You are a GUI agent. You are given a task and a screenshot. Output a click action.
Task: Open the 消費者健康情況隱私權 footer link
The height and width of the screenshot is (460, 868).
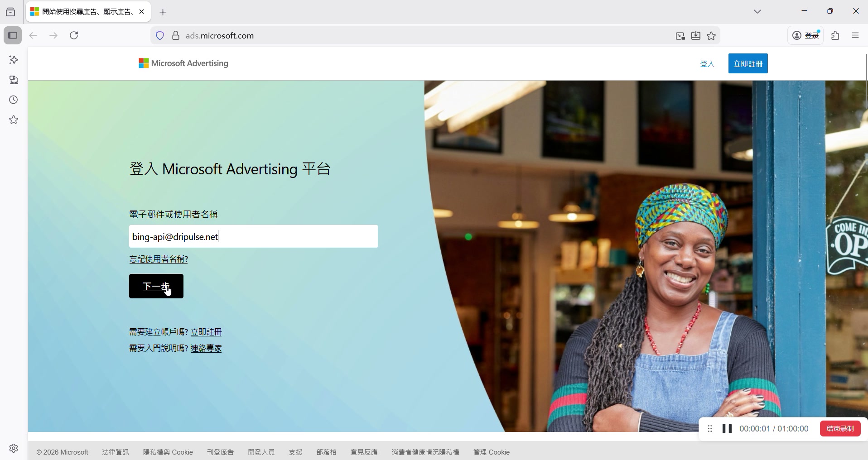point(425,452)
